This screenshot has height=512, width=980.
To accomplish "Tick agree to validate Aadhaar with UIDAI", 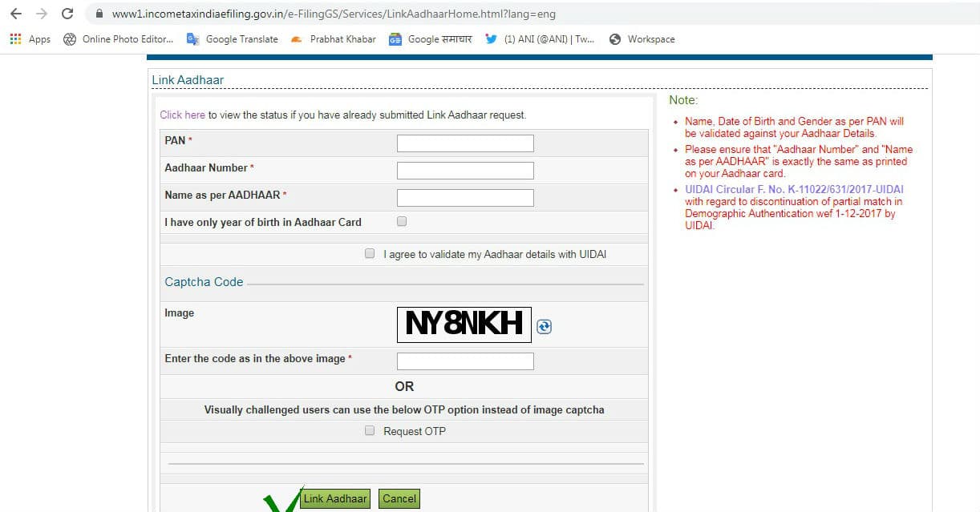I will tap(370, 253).
